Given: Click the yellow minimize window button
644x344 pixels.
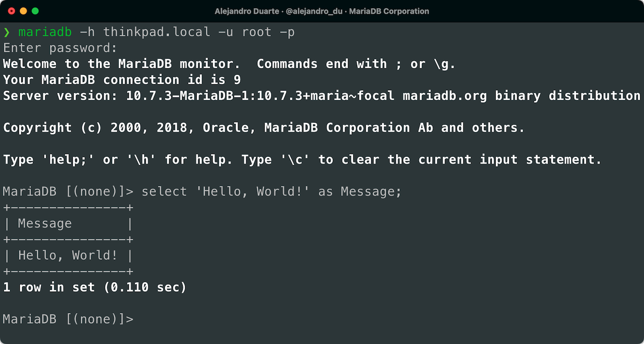Looking at the screenshot, I should click(23, 11).
